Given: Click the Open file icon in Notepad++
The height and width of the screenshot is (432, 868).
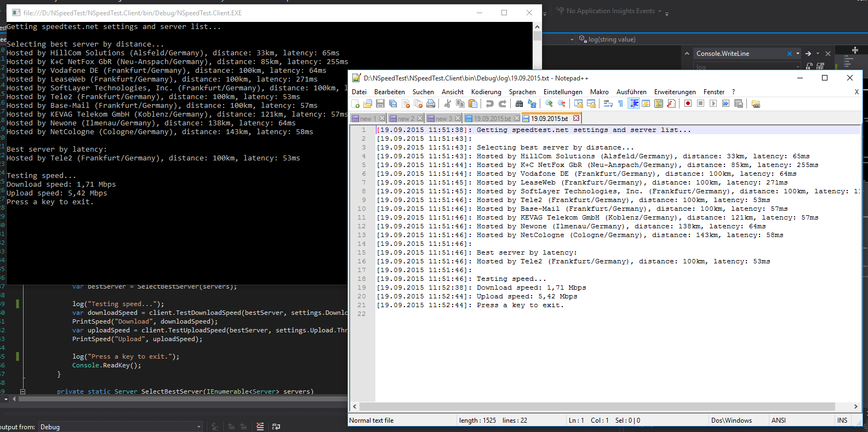Looking at the screenshot, I should click(x=368, y=103).
